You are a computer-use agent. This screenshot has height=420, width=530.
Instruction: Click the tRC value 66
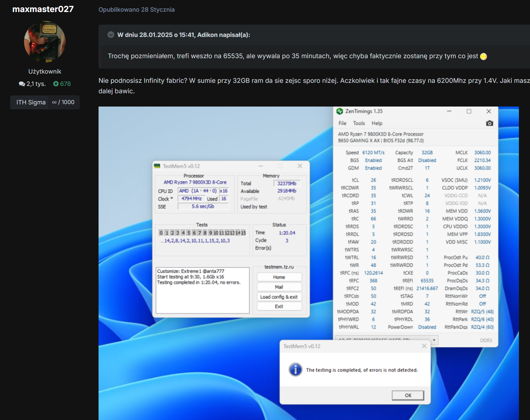pyautogui.click(x=373, y=219)
